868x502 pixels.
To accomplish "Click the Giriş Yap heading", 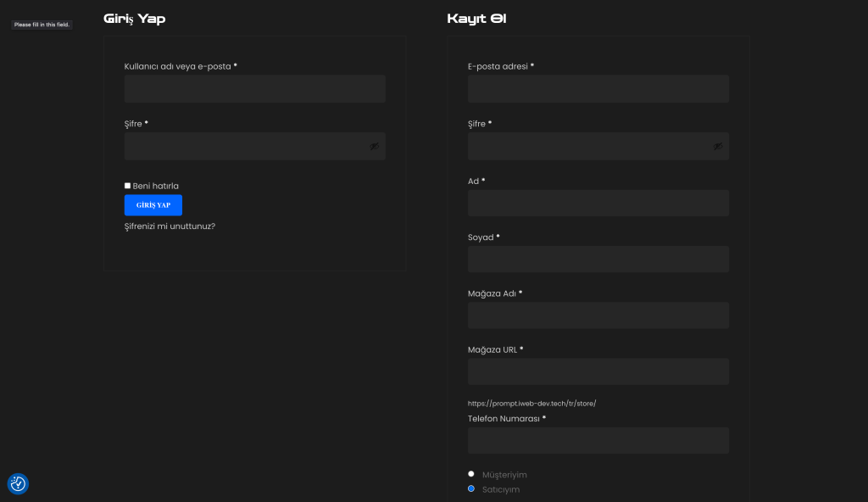I will pos(134,19).
